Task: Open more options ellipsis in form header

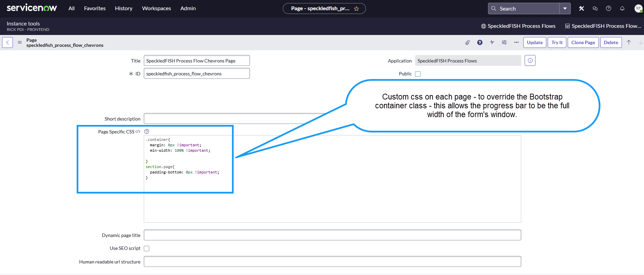Action: click(516, 42)
